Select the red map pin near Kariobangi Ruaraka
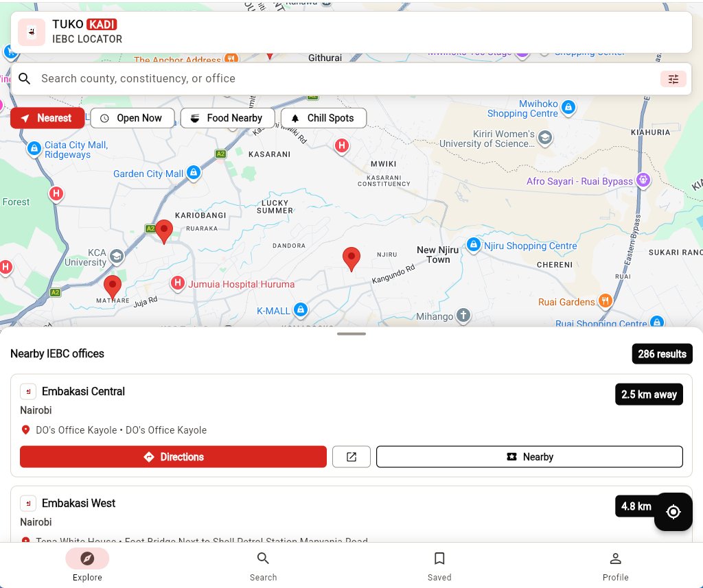The height and width of the screenshot is (588, 703). tap(164, 231)
